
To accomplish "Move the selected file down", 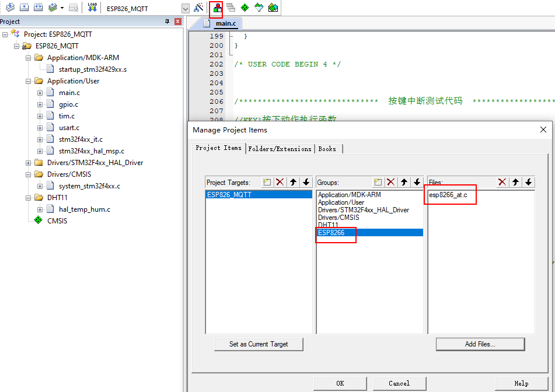I will (x=529, y=182).
